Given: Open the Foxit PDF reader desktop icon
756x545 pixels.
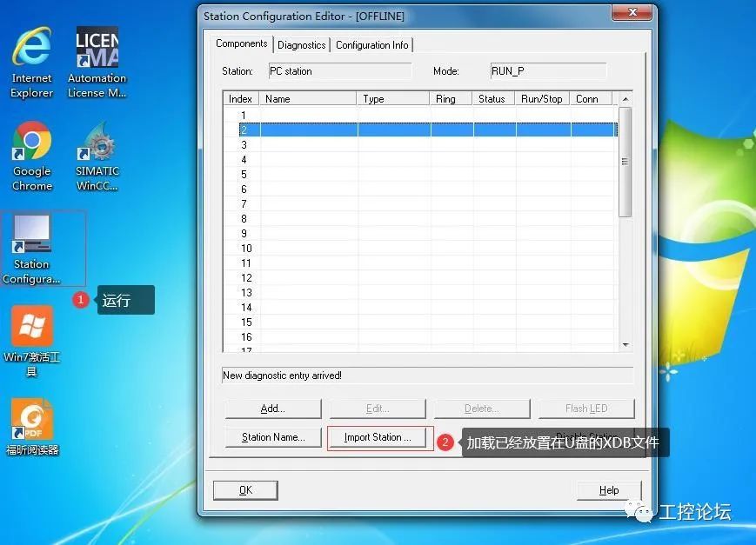Looking at the screenshot, I should pyautogui.click(x=32, y=427).
